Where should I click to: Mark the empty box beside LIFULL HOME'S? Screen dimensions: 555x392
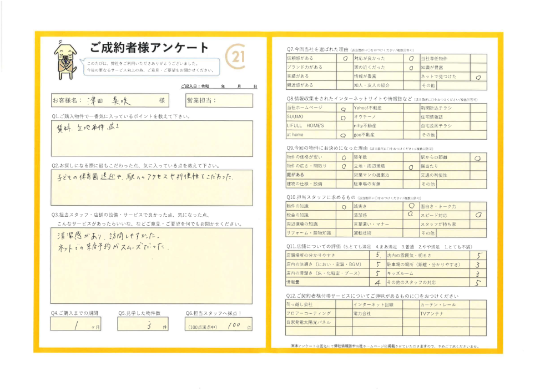click(344, 126)
